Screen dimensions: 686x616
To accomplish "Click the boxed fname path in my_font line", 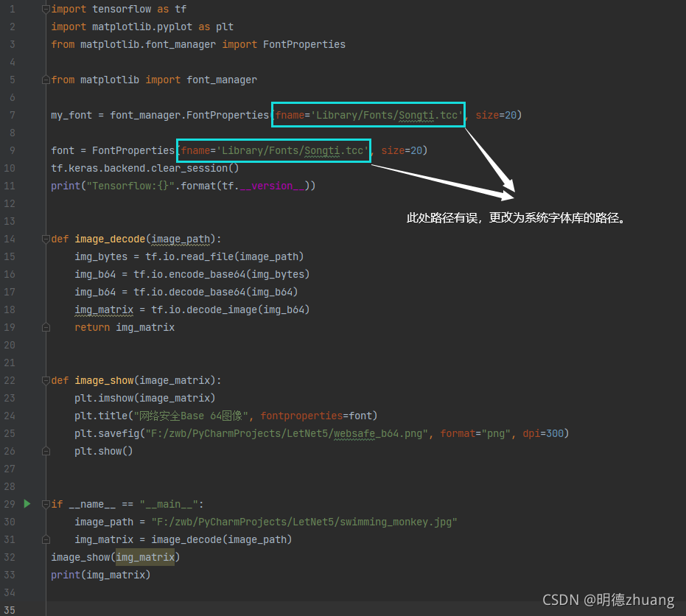I will click(368, 115).
